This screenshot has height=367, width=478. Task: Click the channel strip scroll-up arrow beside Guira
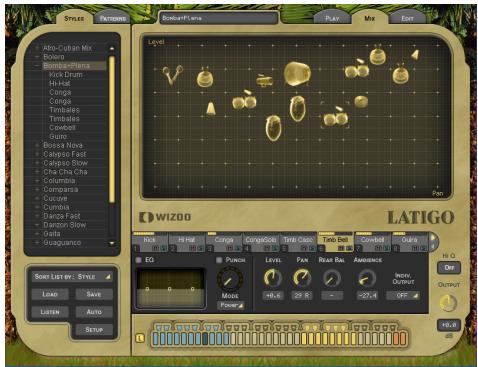click(433, 238)
